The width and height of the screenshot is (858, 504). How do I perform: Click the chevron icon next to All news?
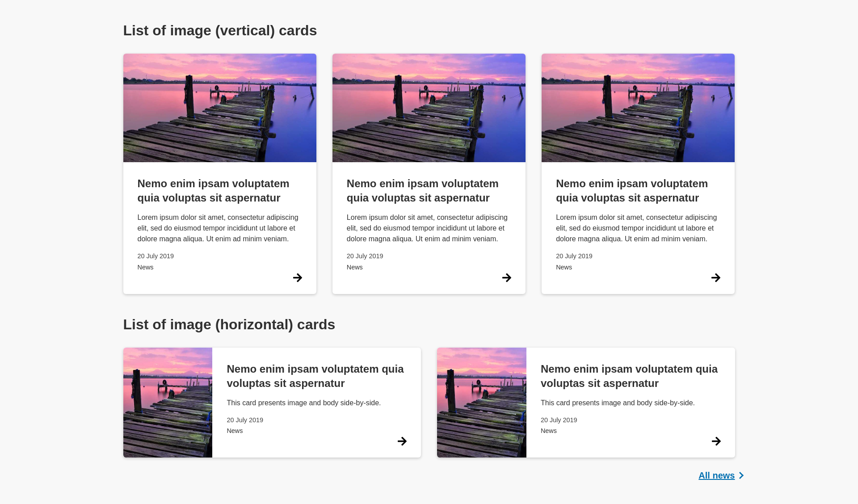click(x=741, y=475)
